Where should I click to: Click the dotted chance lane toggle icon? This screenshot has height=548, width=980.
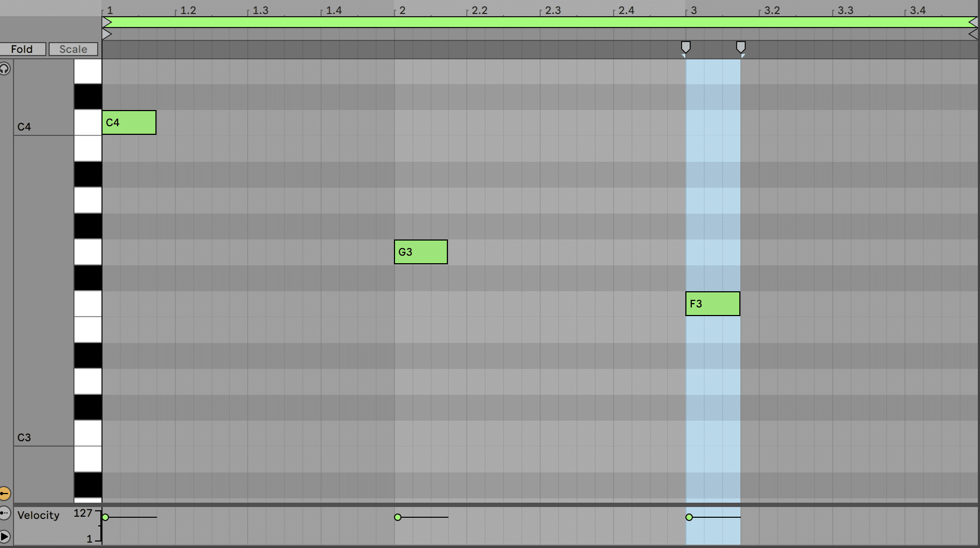point(5,513)
